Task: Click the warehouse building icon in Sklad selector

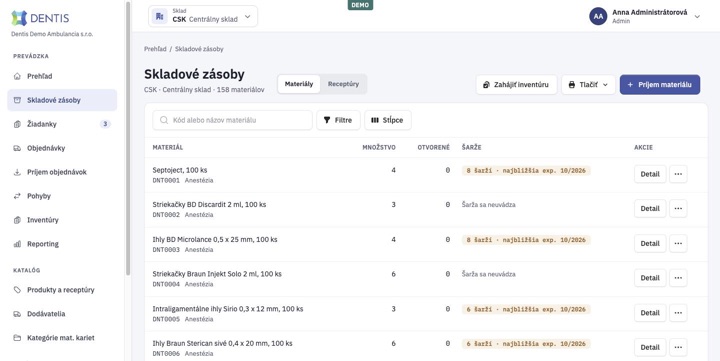Action: pyautogui.click(x=159, y=17)
